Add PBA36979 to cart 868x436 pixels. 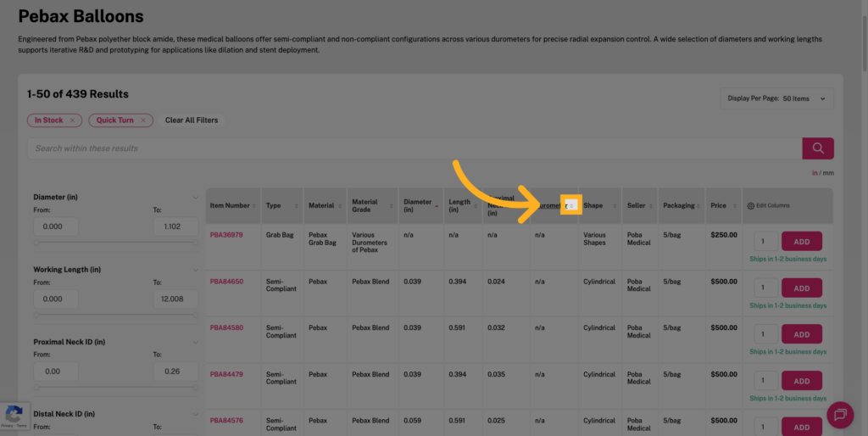802,242
